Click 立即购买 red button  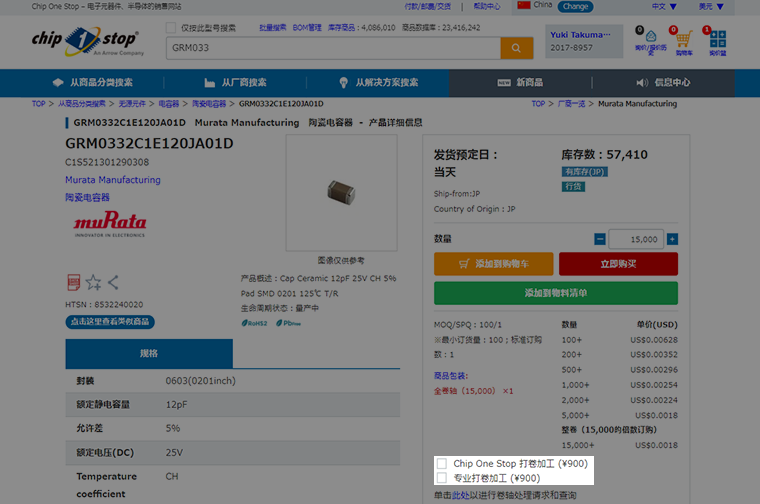pos(618,264)
